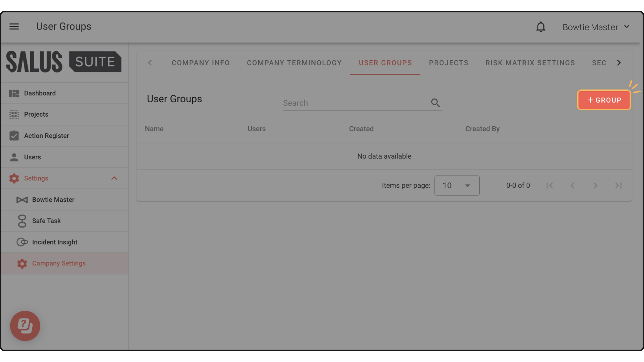Click the search magnifier icon
This screenshot has width=644, height=362.
pyautogui.click(x=435, y=103)
